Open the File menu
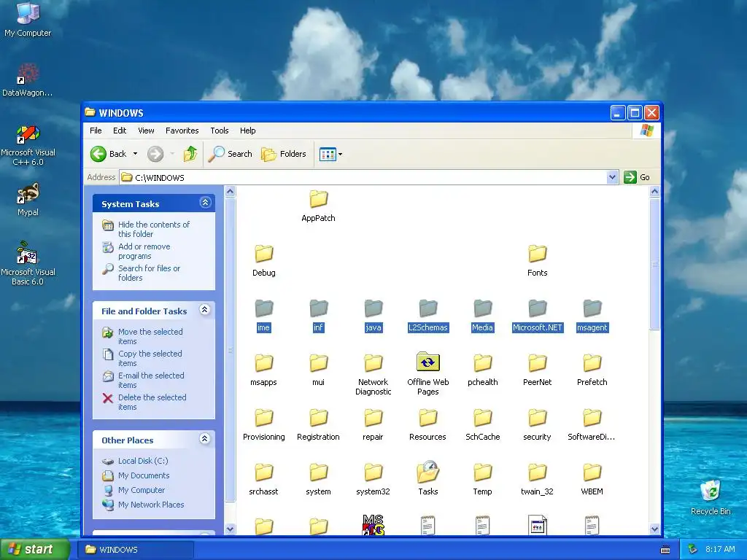The image size is (747, 560). click(x=96, y=131)
